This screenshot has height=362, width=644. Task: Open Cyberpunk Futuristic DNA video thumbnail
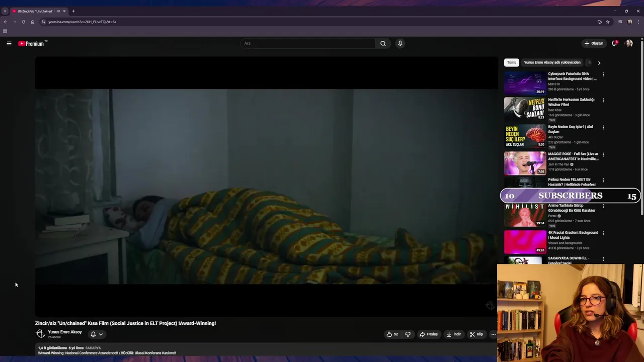[525, 83]
